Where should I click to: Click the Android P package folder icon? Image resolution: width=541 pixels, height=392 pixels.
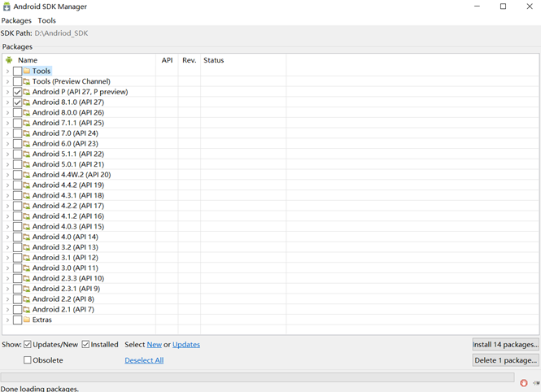coord(27,92)
